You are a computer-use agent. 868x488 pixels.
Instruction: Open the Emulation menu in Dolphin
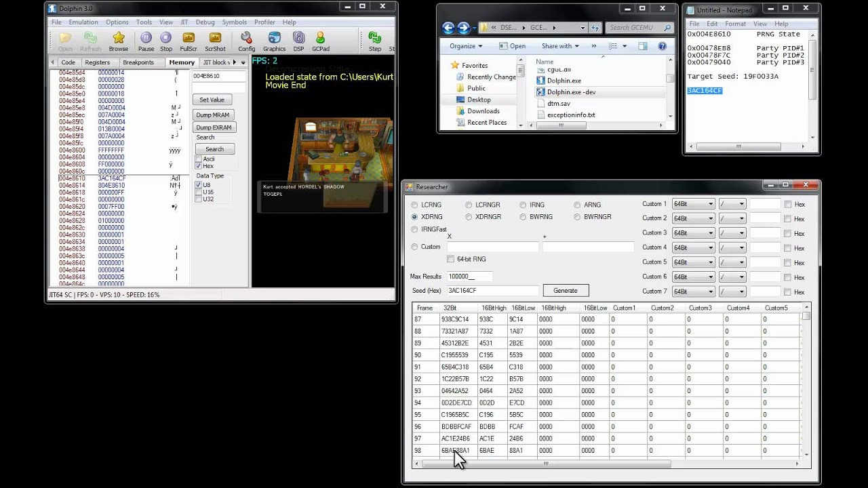point(83,22)
